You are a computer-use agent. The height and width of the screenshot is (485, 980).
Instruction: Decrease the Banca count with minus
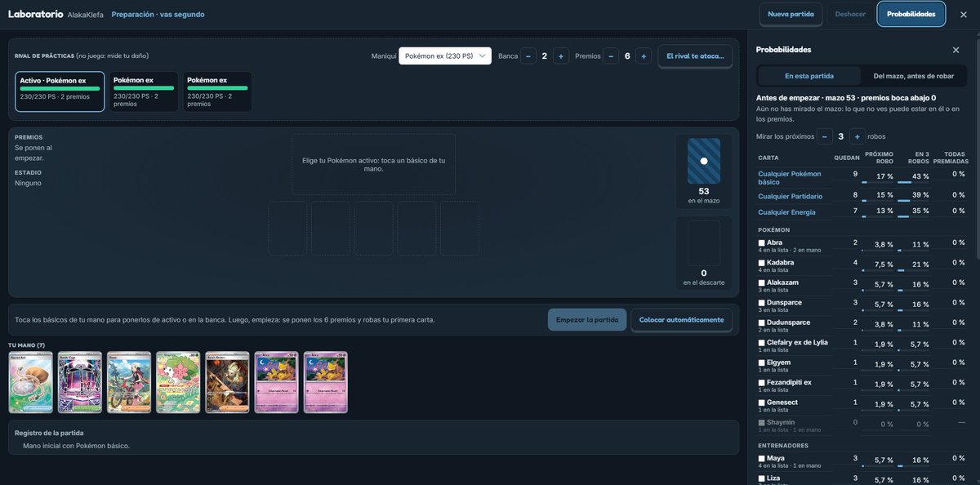pos(528,56)
